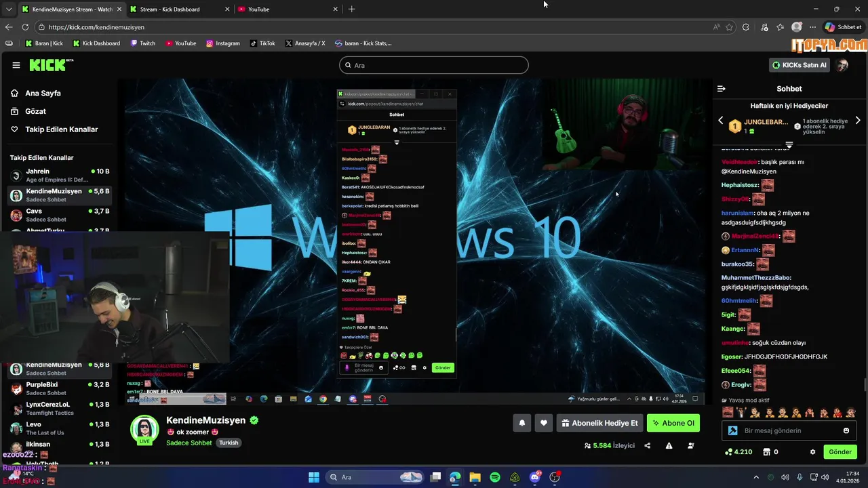Click the report warning triangle icon
The image size is (868, 488).
(x=669, y=445)
